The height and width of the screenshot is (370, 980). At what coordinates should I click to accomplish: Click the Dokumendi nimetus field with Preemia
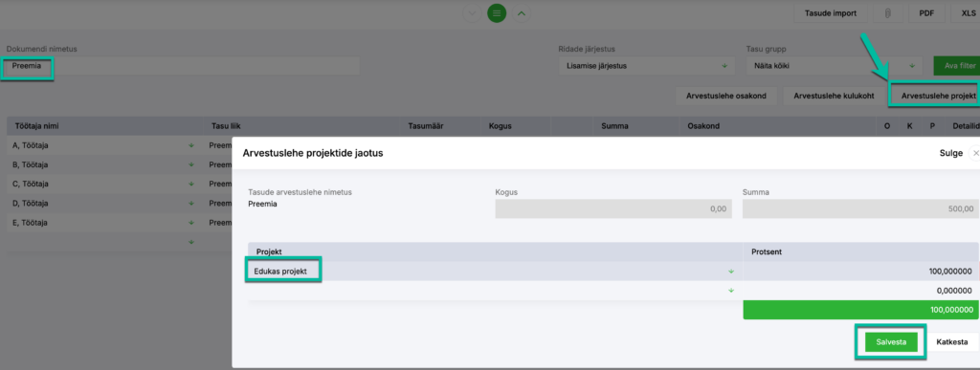[x=183, y=66]
